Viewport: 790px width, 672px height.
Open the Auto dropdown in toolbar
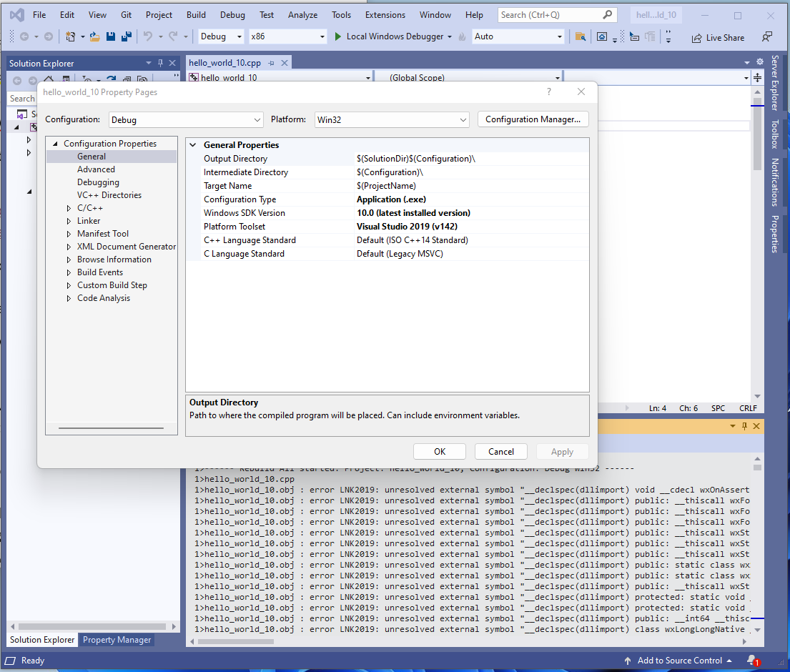coord(518,36)
